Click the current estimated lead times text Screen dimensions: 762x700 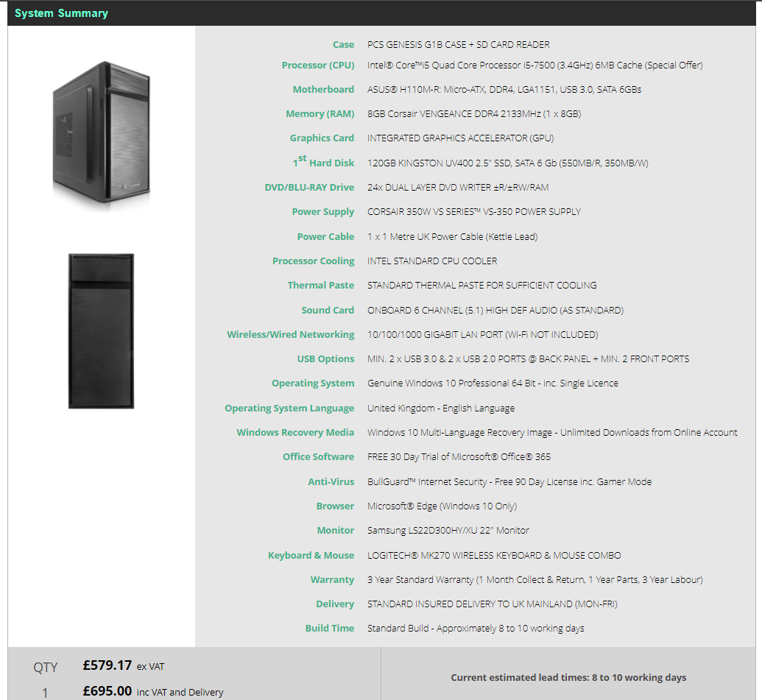(568, 677)
